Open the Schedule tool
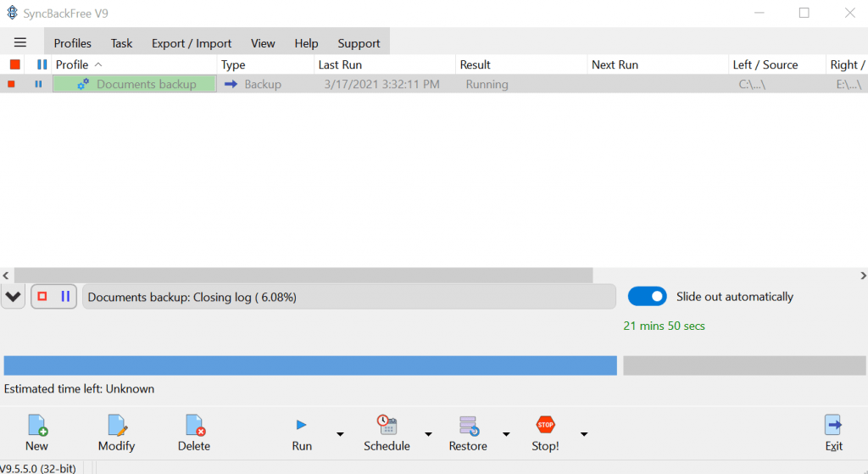This screenshot has width=868, height=474. (387, 433)
